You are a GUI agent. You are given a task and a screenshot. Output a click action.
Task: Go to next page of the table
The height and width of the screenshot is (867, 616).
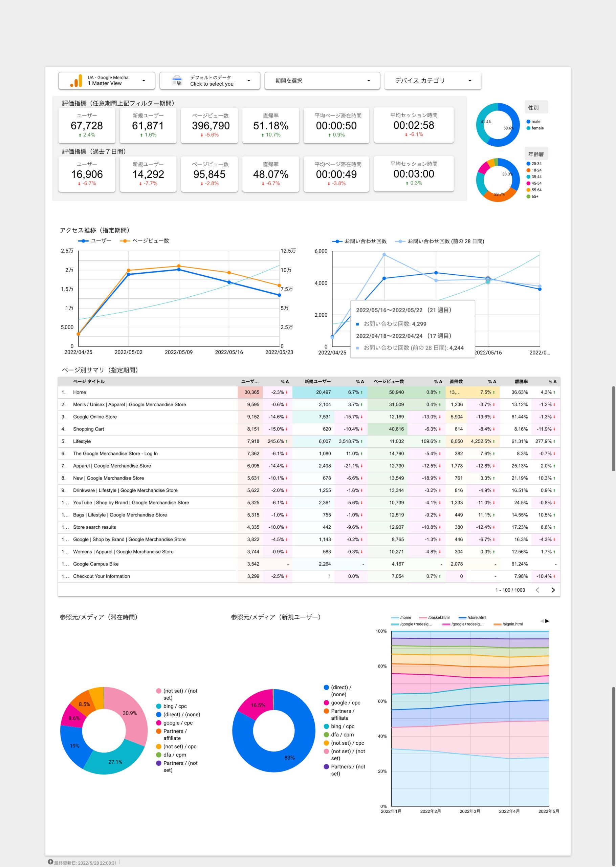[x=553, y=590]
